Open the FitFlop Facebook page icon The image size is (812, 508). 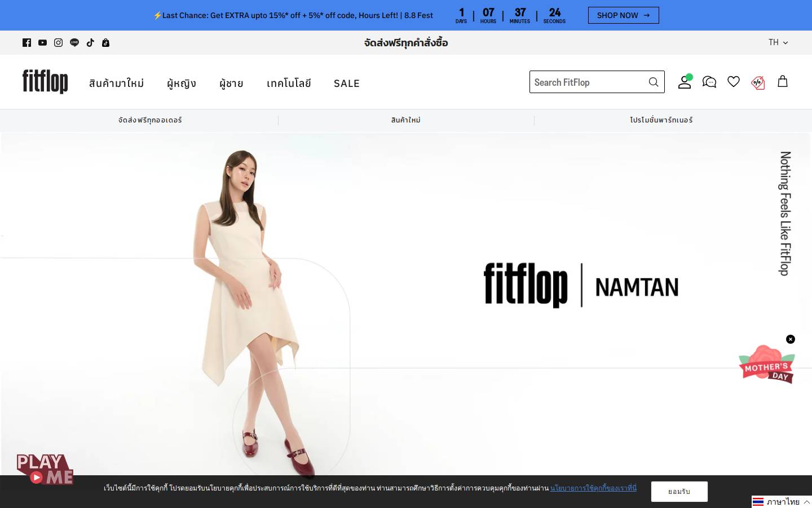pos(27,42)
